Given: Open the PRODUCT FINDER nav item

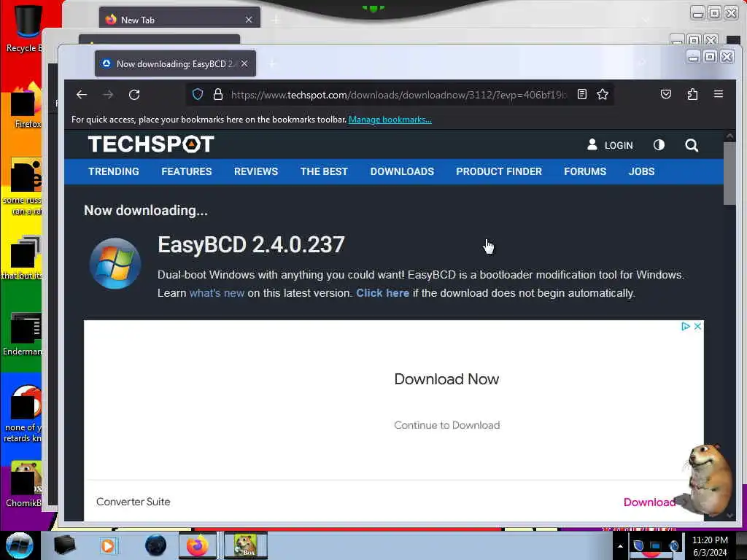Looking at the screenshot, I should pyautogui.click(x=499, y=171).
